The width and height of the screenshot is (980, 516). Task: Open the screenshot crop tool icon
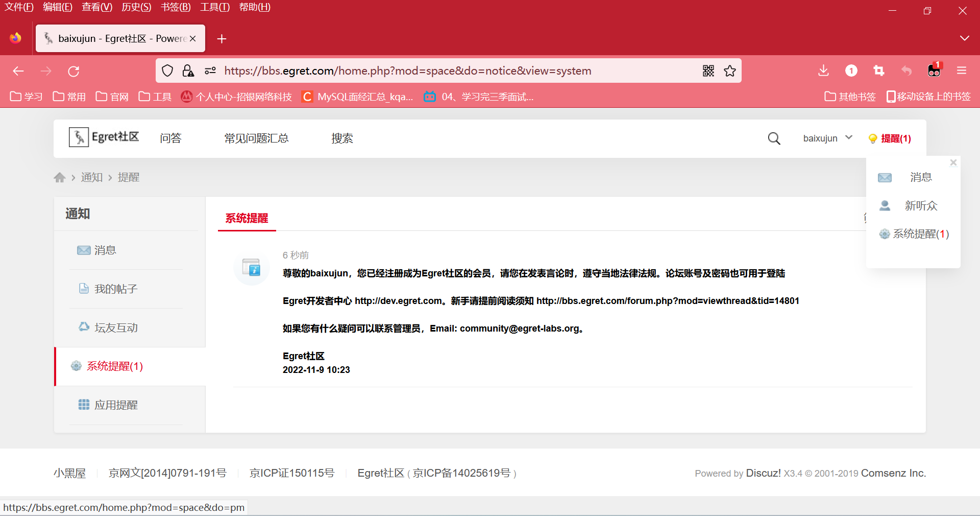(x=879, y=71)
